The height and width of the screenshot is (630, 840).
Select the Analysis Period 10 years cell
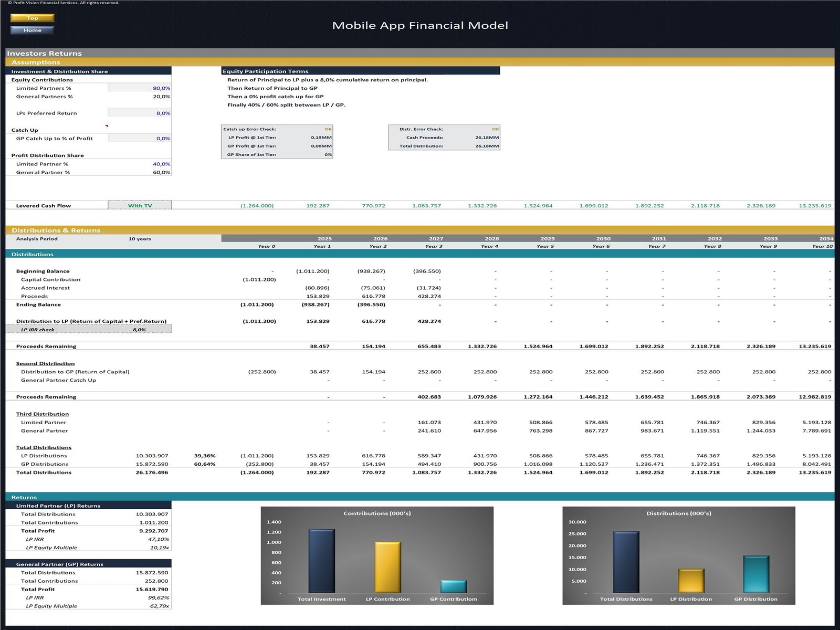140,239
